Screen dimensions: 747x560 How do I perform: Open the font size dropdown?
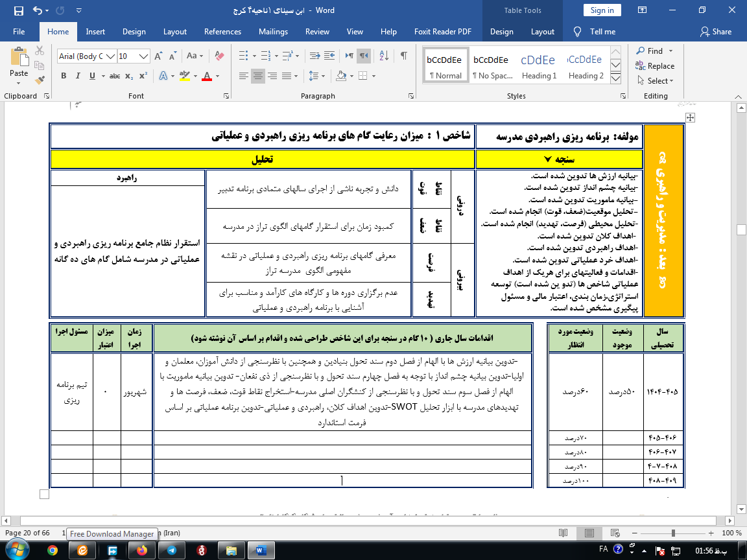[144, 56]
